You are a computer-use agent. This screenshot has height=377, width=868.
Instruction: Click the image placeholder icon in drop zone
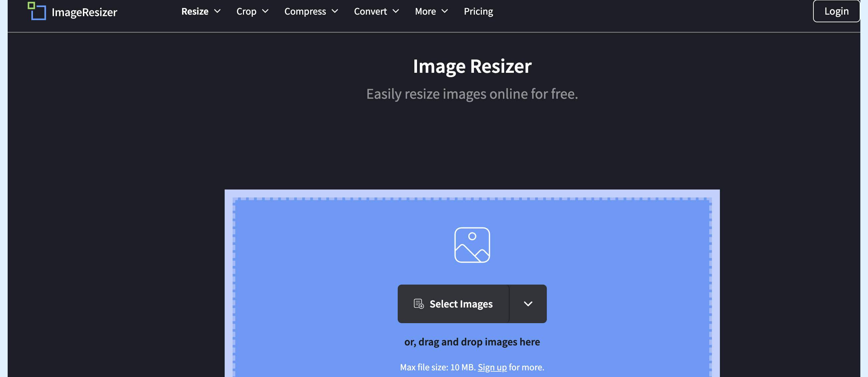(x=472, y=245)
